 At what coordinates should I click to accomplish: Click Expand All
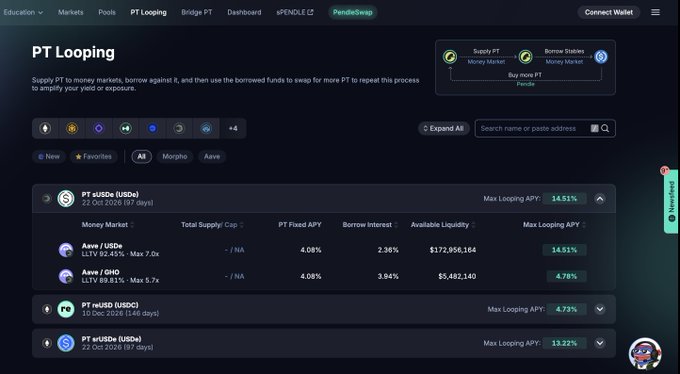(443, 128)
